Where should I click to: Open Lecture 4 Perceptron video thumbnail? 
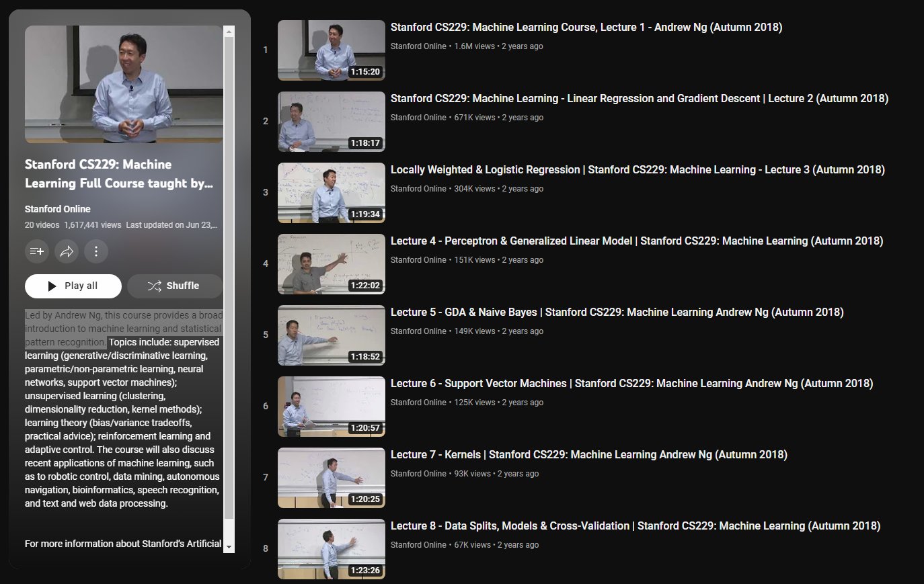(332, 264)
